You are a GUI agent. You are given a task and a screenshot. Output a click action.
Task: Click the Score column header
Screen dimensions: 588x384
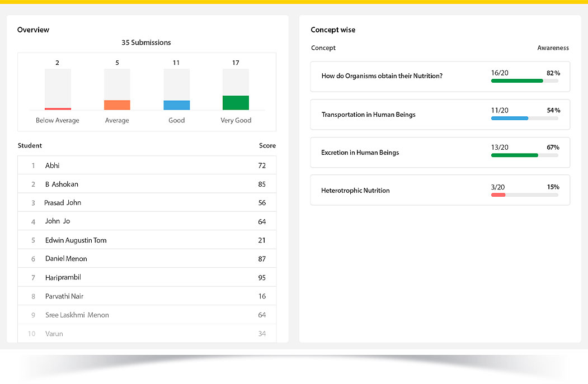coord(267,146)
